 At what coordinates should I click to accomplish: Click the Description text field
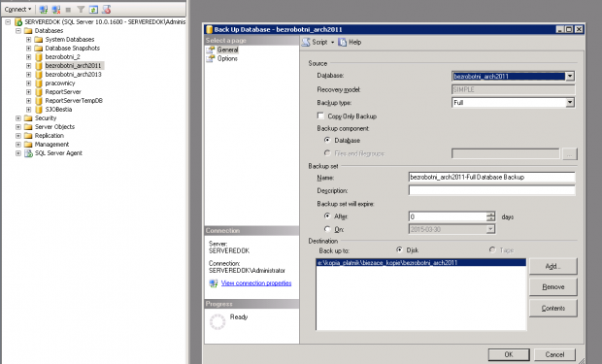[492, 190]
